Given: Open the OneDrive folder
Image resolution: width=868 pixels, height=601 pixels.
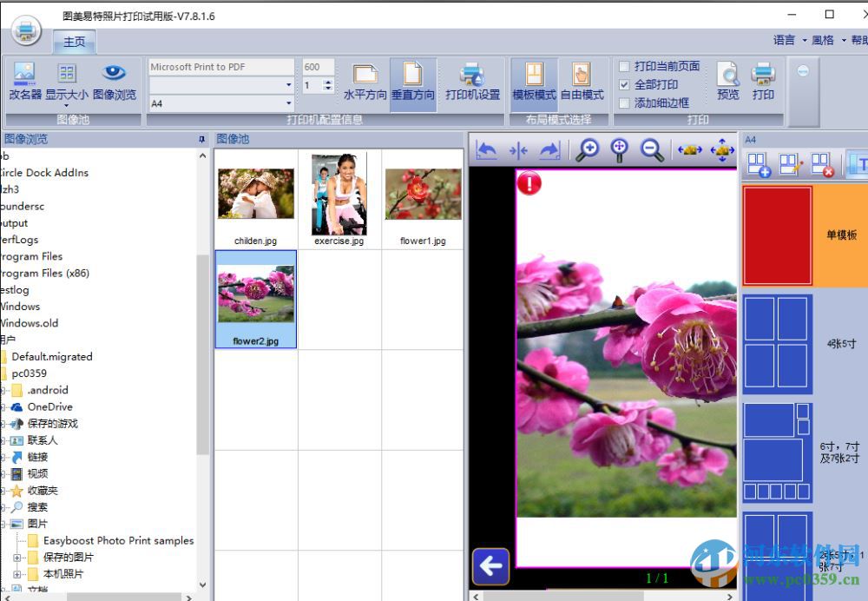Looking at the screenshot, I should (49, 407).
